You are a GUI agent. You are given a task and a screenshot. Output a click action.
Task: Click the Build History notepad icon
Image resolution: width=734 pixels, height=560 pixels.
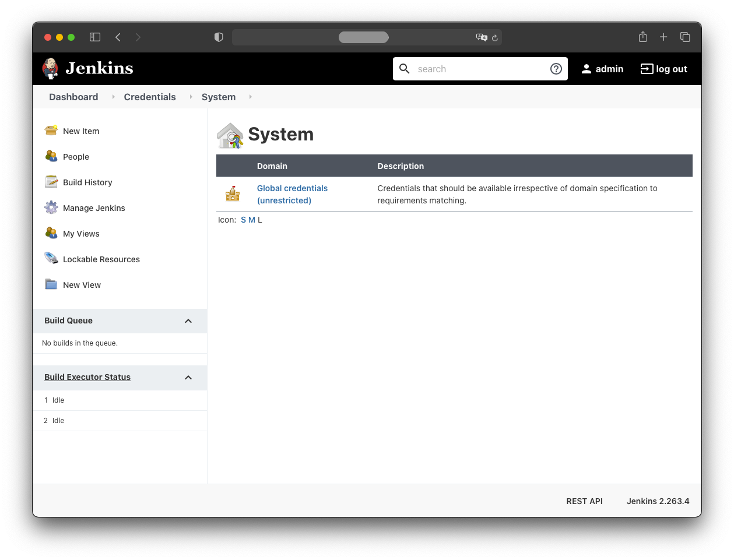click(x=51, y=182)
